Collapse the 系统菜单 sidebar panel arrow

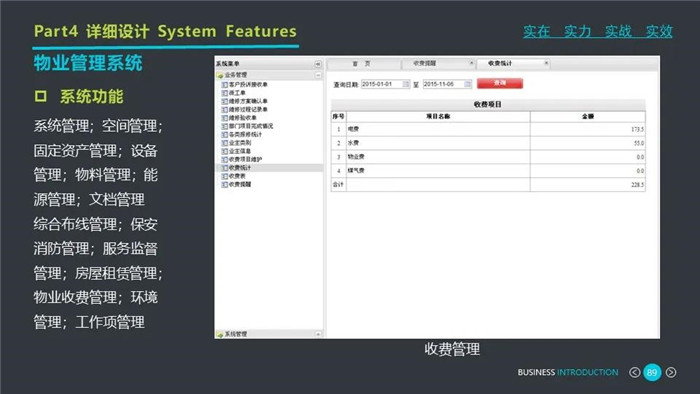pos(318,64)
